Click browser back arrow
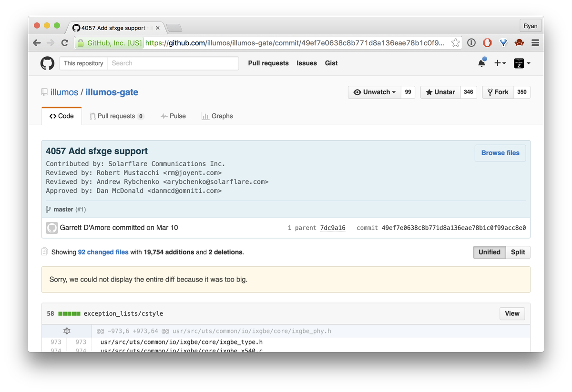The image size is (572, 392). point(37,43)
